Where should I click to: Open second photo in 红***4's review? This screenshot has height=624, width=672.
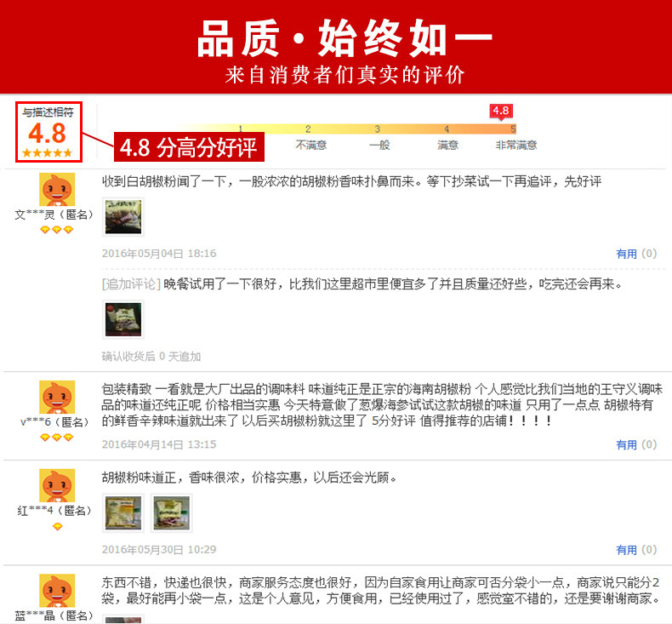[x=172, y=513]
